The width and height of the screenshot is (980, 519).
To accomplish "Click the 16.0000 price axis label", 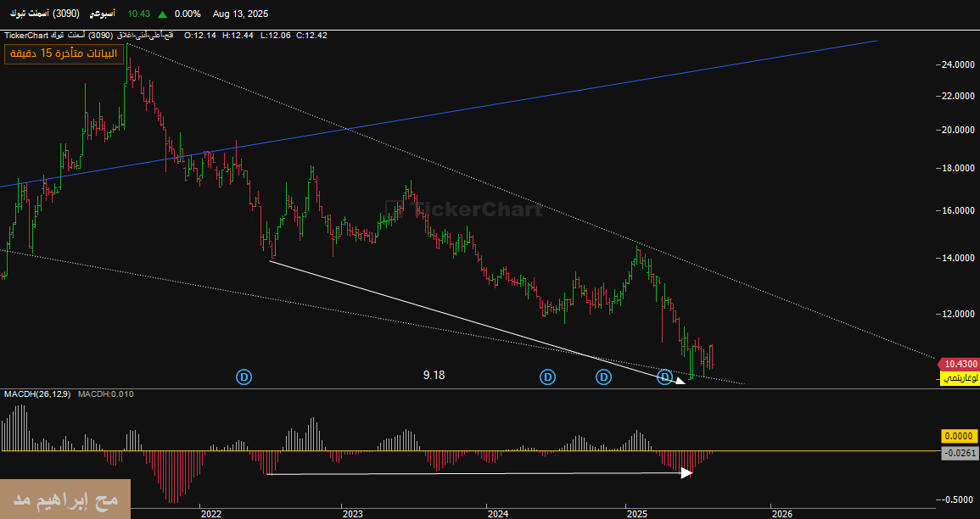I will 957,210.
